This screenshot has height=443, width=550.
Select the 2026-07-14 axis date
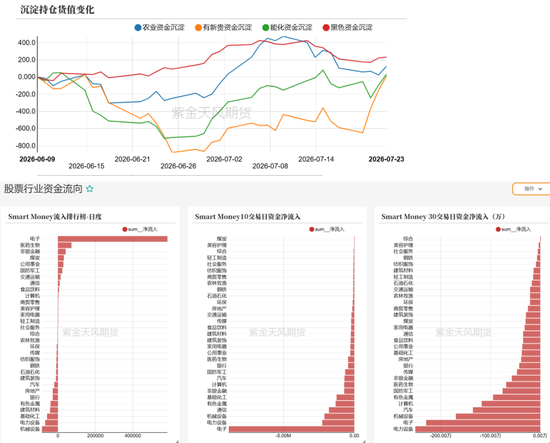316,159
